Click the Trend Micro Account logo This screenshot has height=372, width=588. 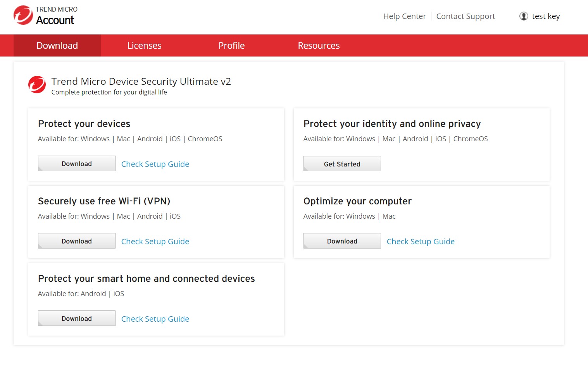click(x=45, y=15)
